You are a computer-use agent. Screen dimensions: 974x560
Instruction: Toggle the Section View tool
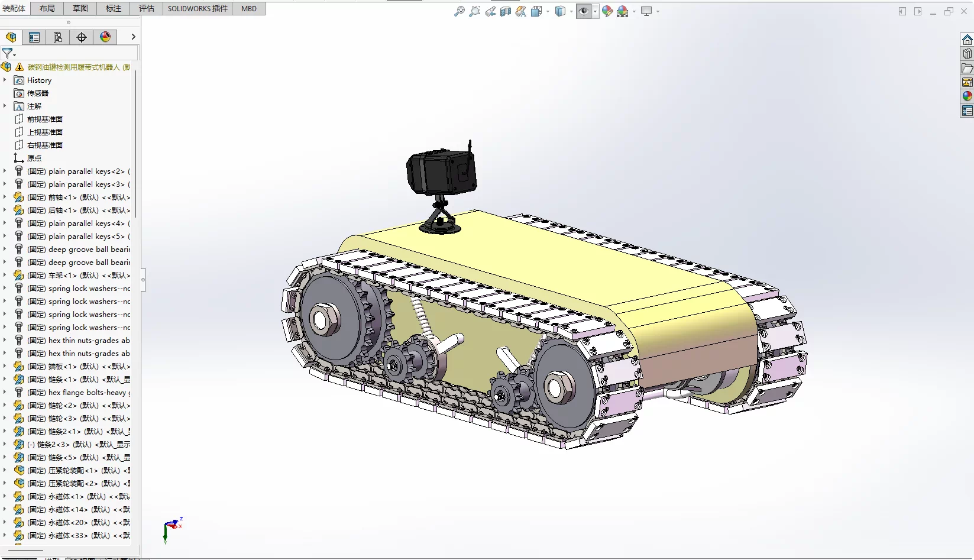(x=506, y=11)
